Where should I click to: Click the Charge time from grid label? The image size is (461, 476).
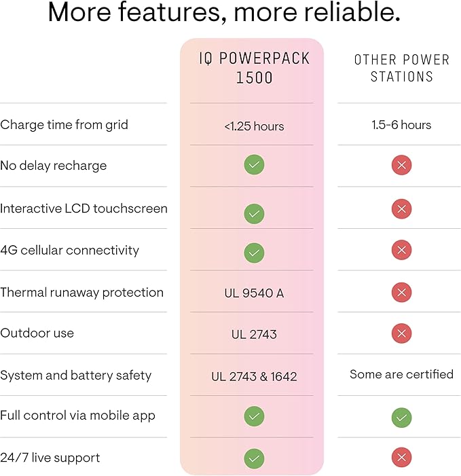(x=64, y=125)
